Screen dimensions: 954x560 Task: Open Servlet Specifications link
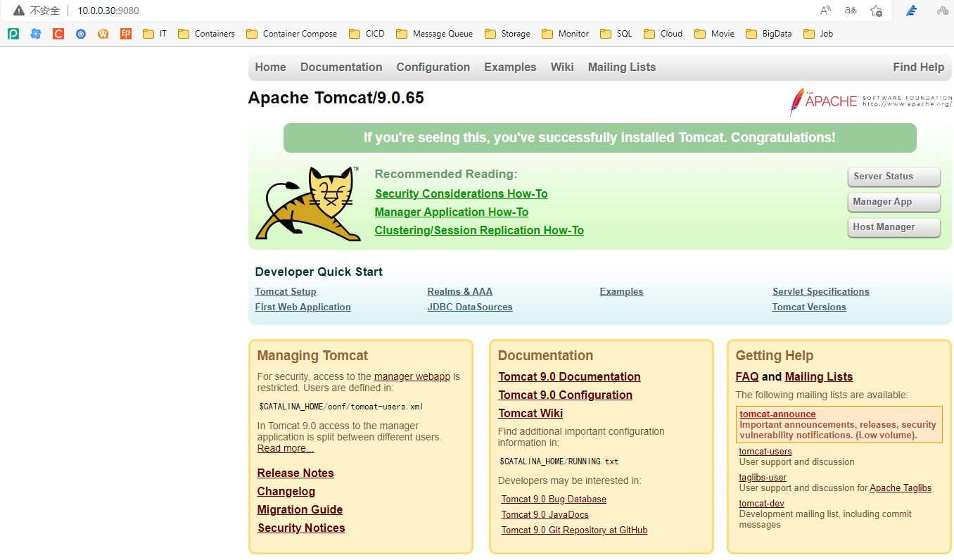tap(821, 291)
